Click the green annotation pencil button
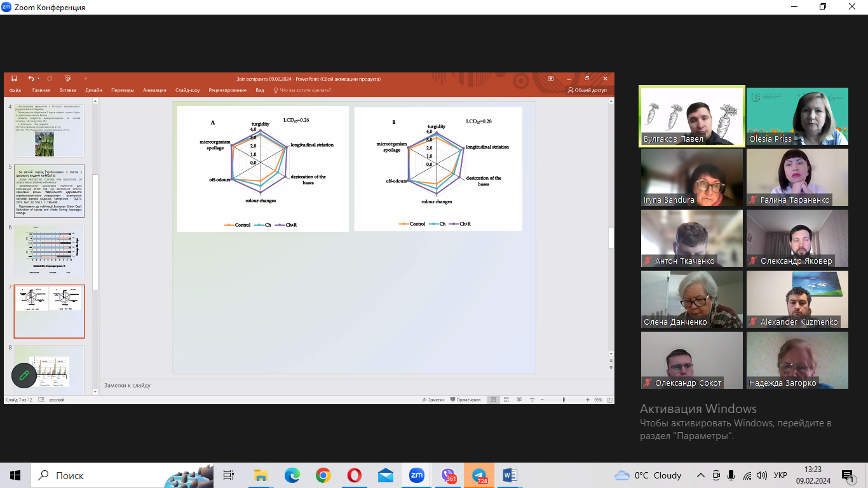The image size is (868, 488). click(x=24, y=375)
